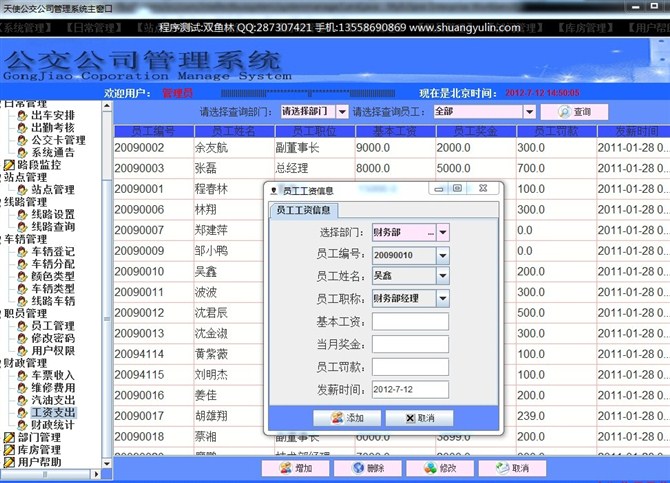Image resolution: width=670 pixels, height=483 pixels.
Task: Open the 选择部门 dropdown in dialog
Action: [x=443, y=233]
